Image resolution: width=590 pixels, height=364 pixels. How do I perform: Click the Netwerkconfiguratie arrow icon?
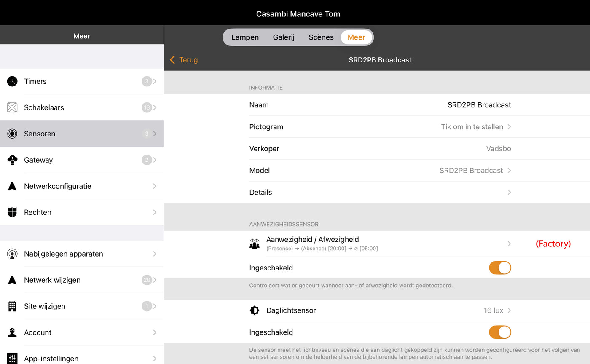click(x=12, y=186)
